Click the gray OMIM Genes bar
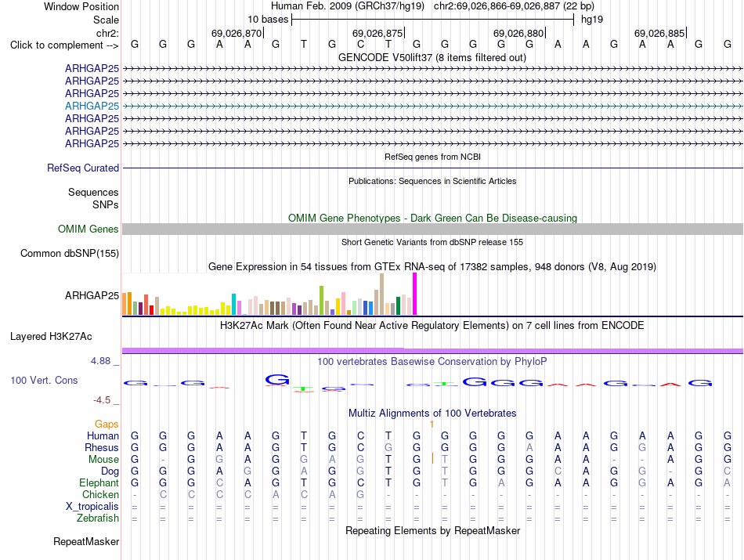744x560 pixels. click(x=432, y=229)
